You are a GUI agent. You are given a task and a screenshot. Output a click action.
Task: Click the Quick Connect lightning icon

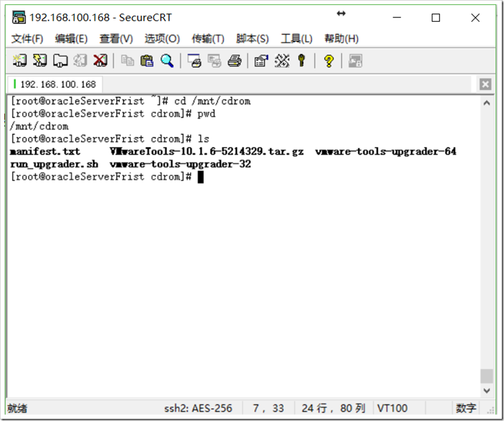coord(40,60)
